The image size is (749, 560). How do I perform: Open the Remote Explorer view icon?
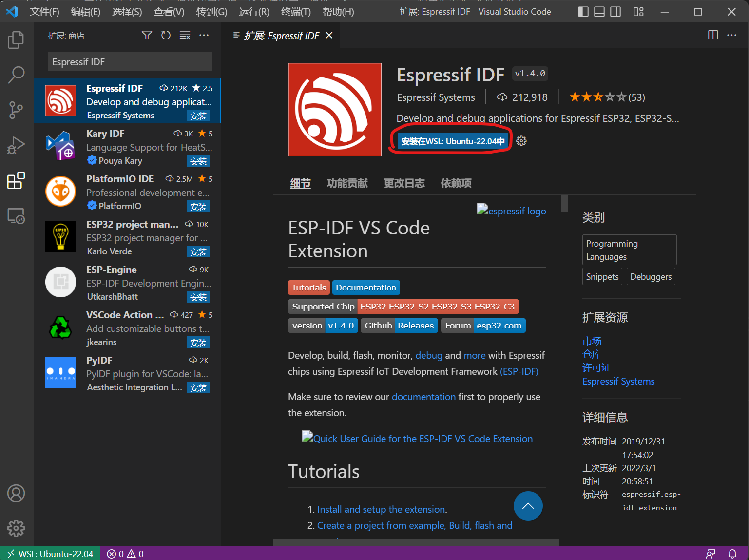[x=16, y=216]
